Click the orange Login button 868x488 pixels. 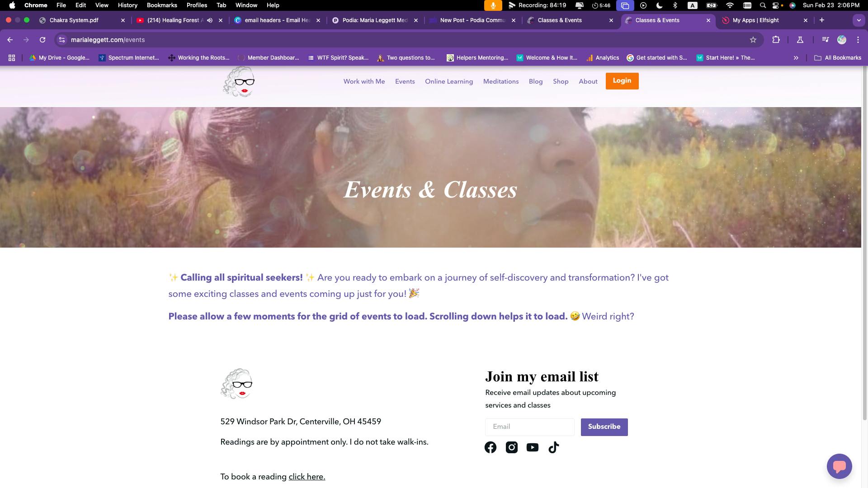click(622, 81)
